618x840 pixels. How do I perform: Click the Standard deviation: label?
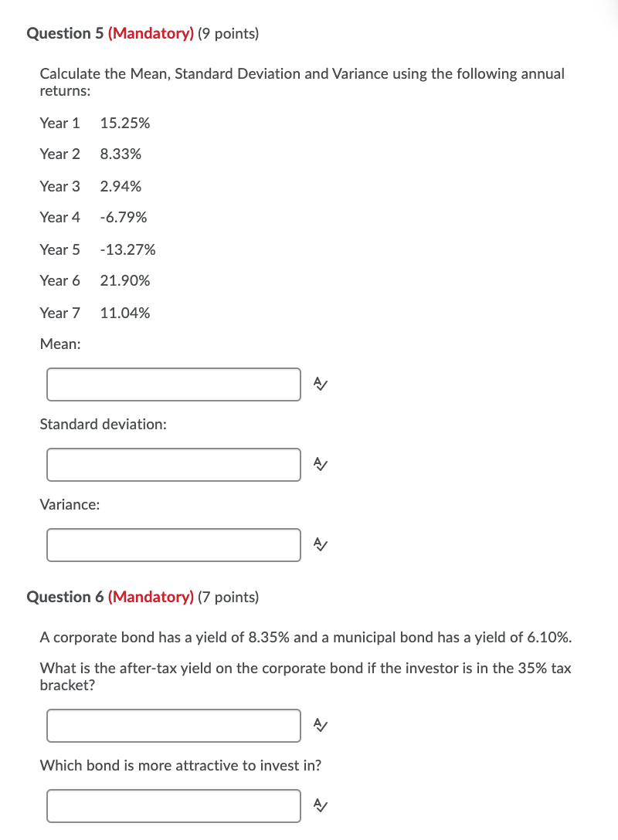point(103,424)
